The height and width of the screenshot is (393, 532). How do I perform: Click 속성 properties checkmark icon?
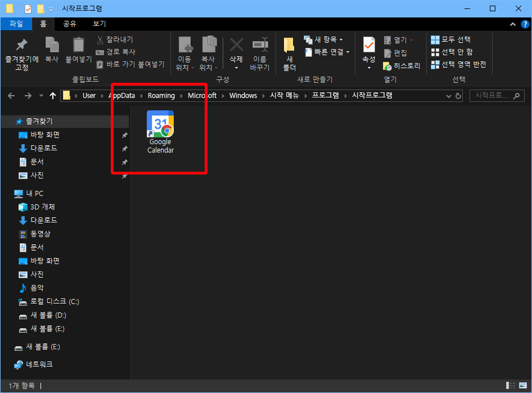coord(369,46)
